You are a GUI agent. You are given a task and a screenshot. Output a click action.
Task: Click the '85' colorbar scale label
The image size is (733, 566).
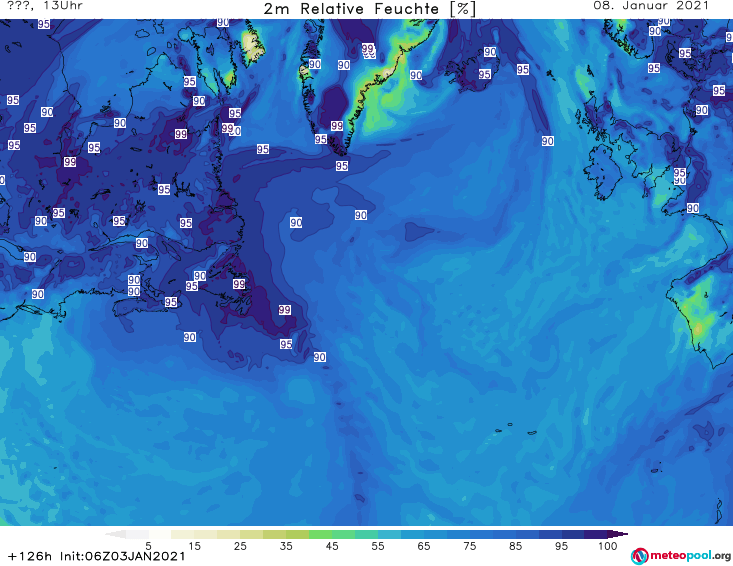click(x=516, y=546)
